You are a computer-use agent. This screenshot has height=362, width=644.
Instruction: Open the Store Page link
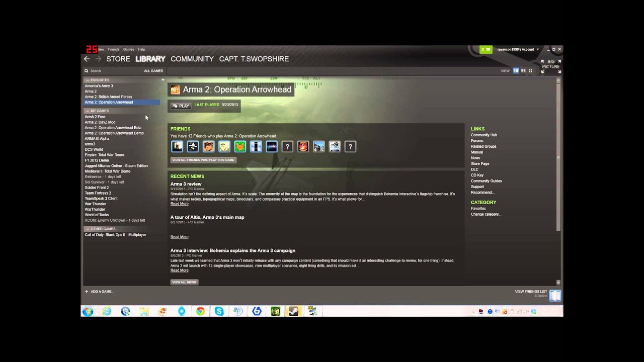click(480, 163)
